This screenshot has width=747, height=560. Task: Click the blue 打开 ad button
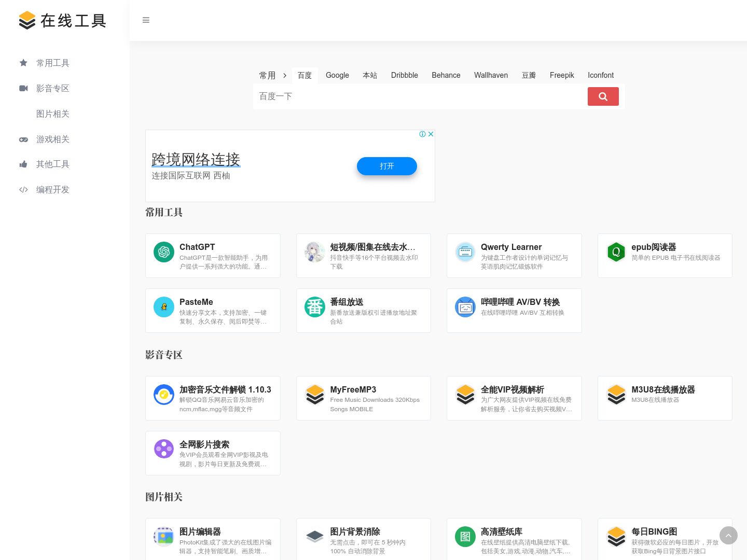click(387, 166)
